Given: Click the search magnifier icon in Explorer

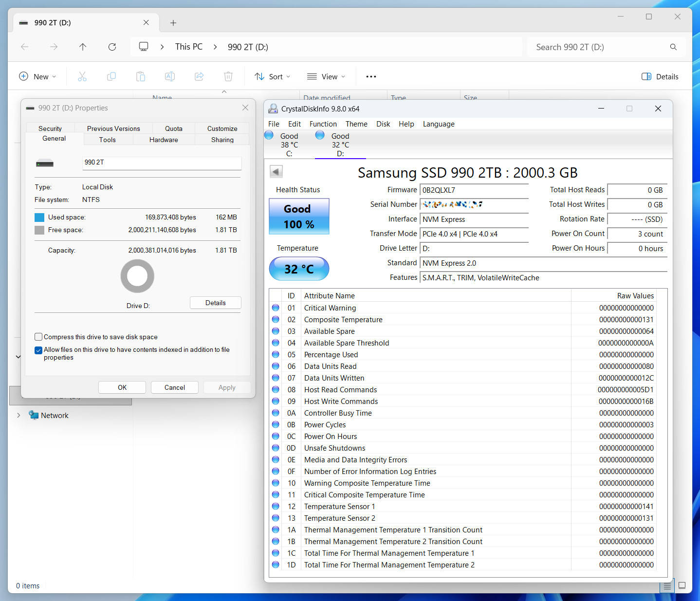Looking at the screenshot, I should (x=673, y=47).
